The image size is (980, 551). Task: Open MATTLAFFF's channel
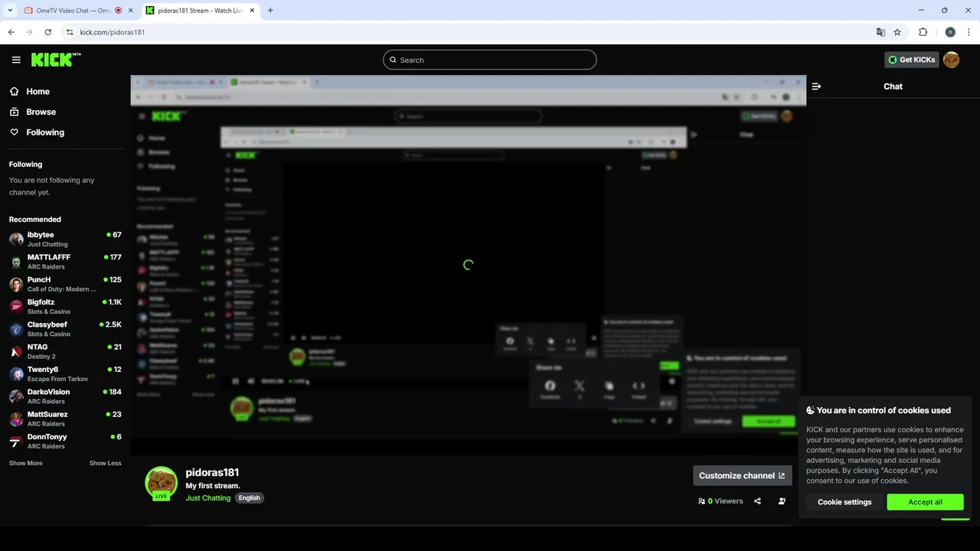pyautogui.click(x=65, y=262)
